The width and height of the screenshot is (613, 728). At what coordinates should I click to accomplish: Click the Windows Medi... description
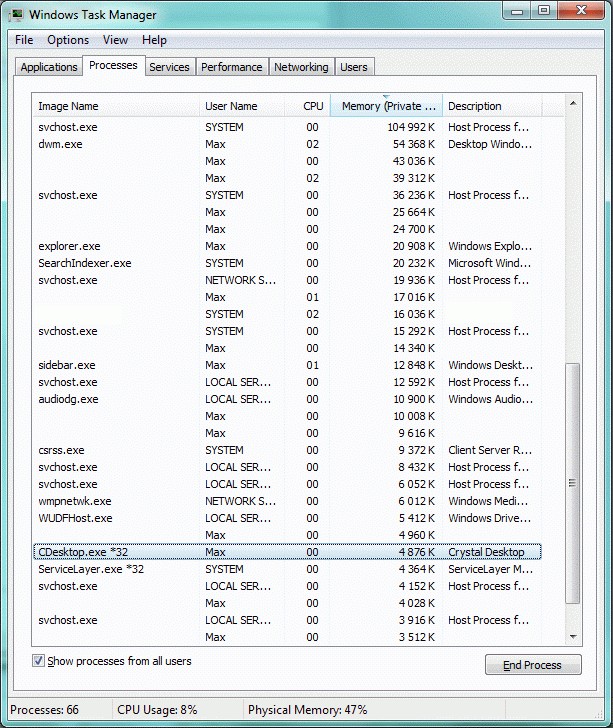point(488,501)
